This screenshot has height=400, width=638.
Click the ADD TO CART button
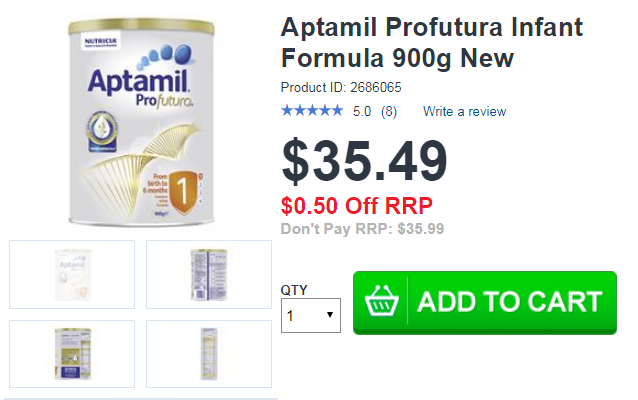point(485,303)
